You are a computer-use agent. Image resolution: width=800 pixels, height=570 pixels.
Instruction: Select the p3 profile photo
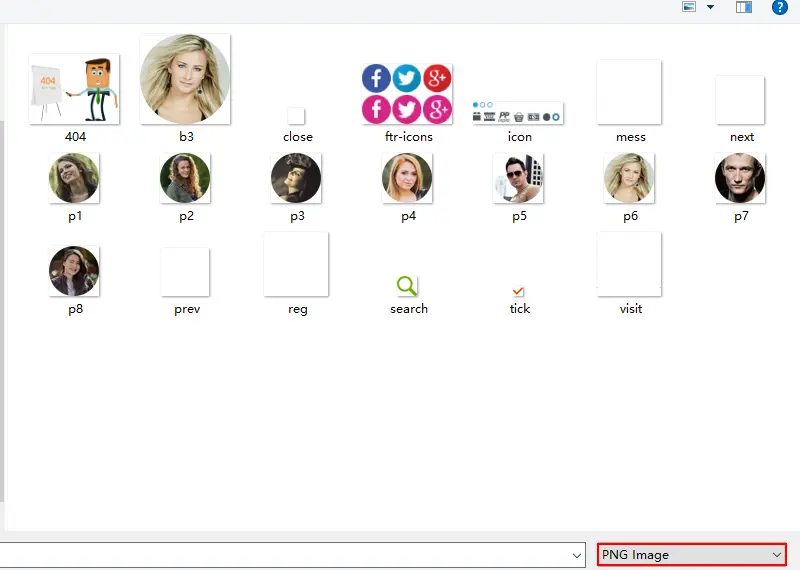tap(296, 178)
